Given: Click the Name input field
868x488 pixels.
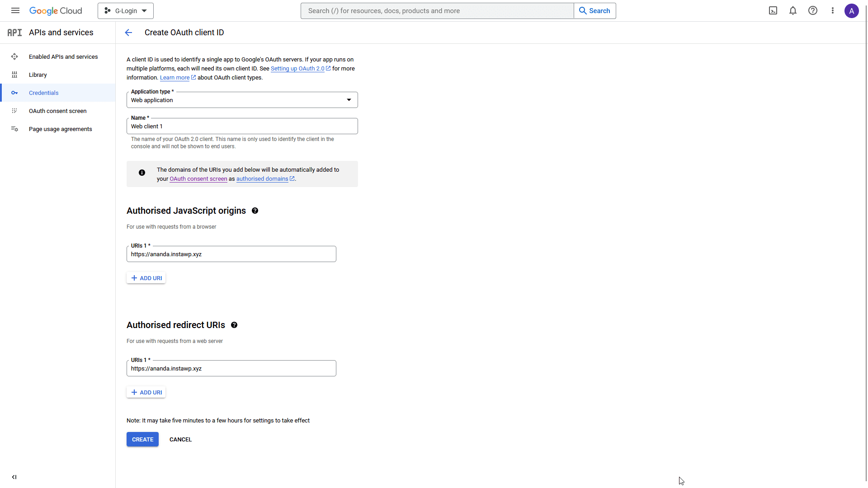Looking at the screenshot, I should point(242,126).
